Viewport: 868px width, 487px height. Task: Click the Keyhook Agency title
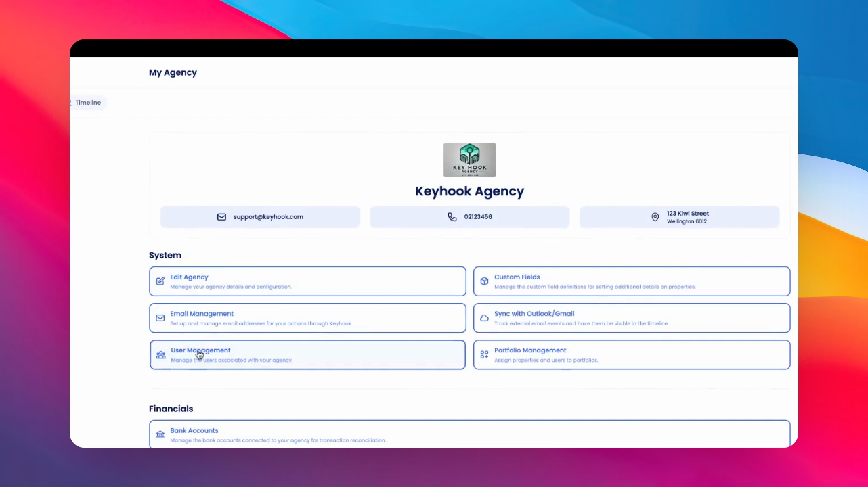(470, 191)
